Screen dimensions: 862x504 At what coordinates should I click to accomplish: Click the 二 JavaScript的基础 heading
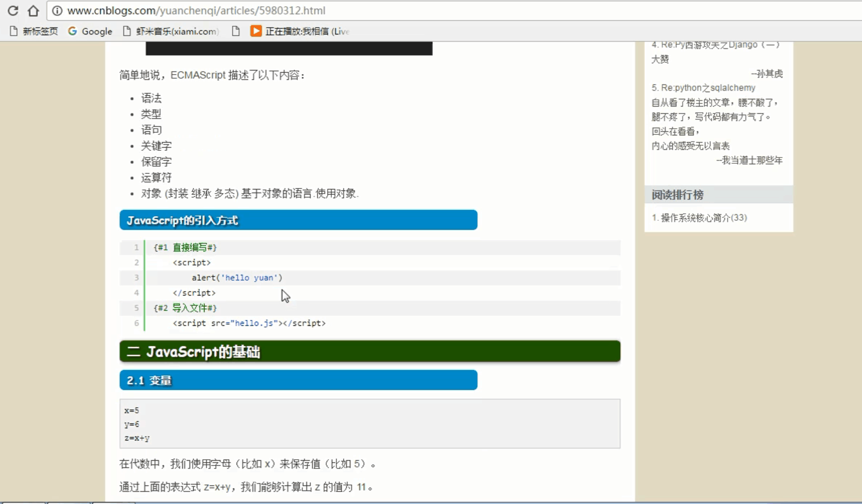pos(370,352)
